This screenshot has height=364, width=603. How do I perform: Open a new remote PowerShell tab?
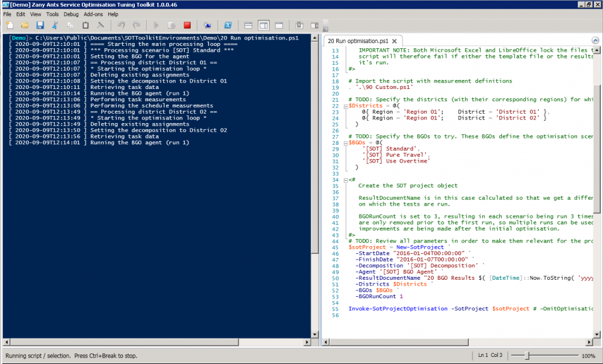[208, 25]
